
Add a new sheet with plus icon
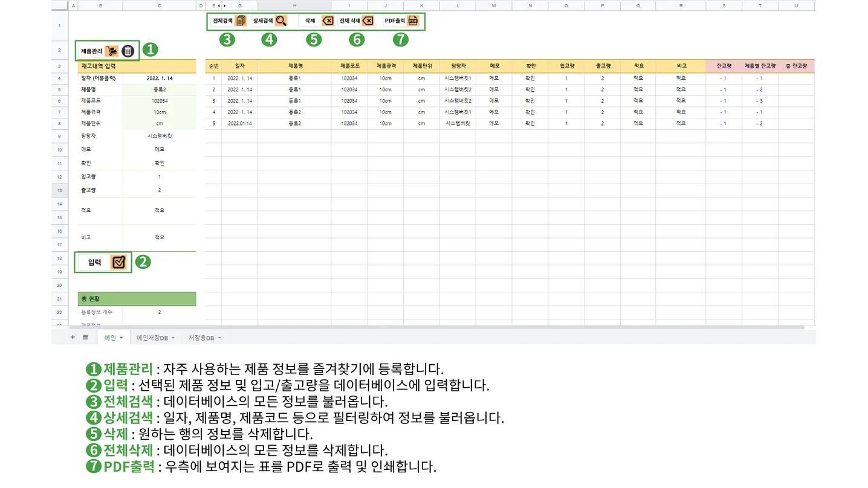(73, 337)
